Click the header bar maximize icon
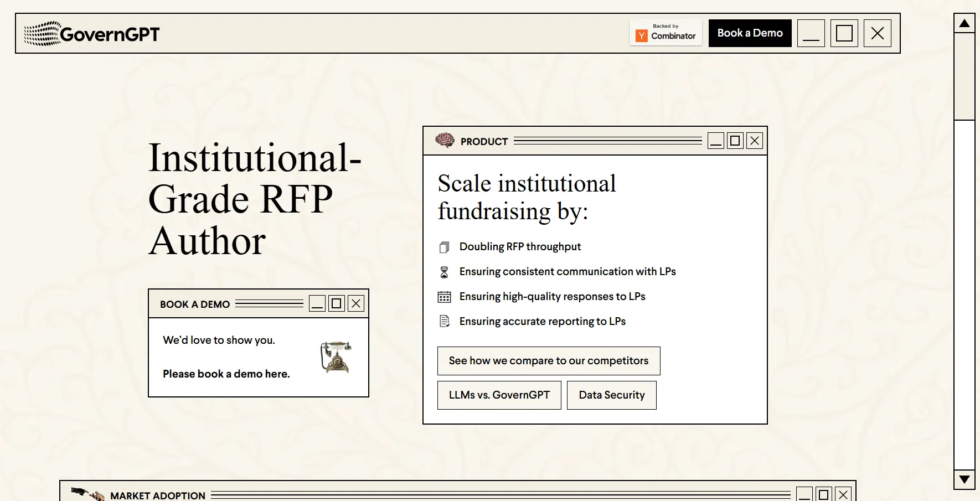This screenshot has height=501, width=980. coord(844,33)
